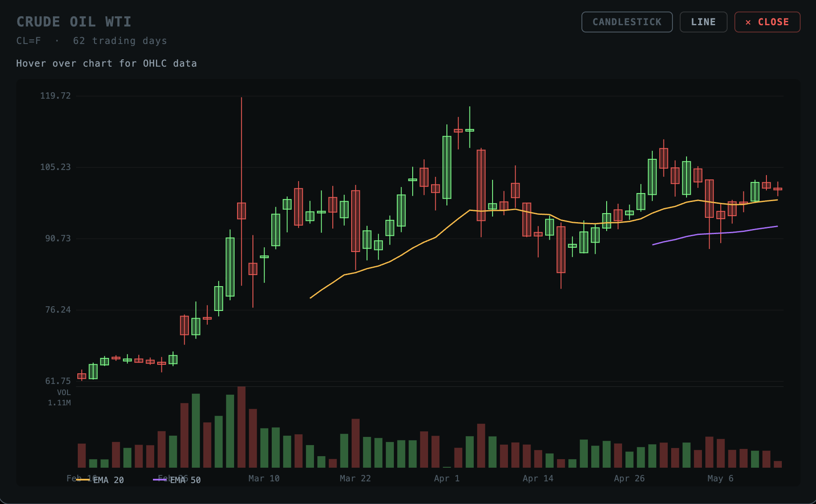
Task: Click the CRUDE OIL WTI title
Action: (x=74, y=22)
